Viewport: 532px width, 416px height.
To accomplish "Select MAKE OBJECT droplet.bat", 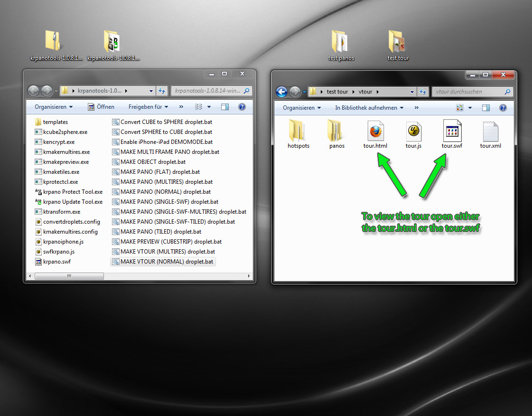I will click(149, 162).
